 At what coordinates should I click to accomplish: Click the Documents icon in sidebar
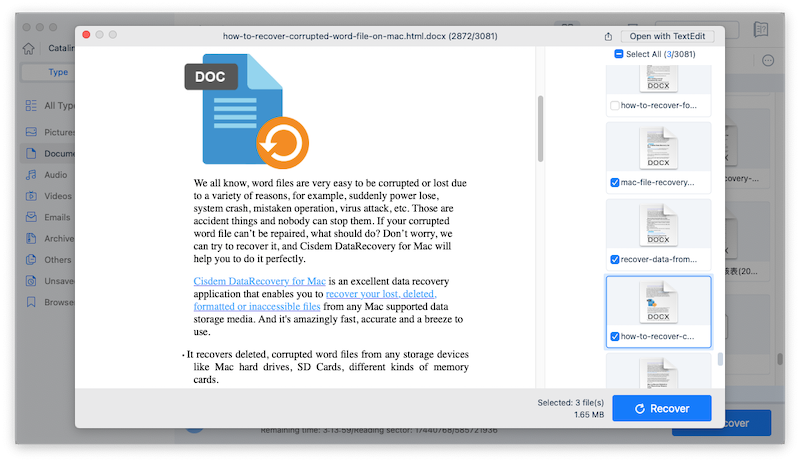(31, 153)
